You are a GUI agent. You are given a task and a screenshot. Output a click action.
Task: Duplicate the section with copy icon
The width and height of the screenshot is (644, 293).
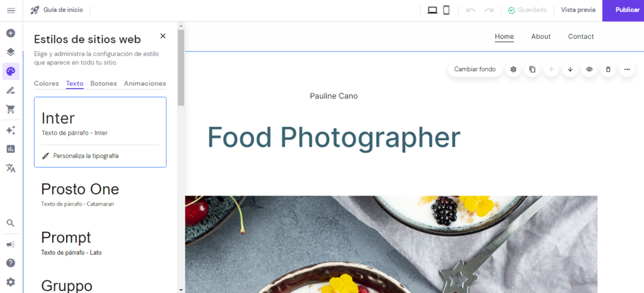tap(532, 69)
